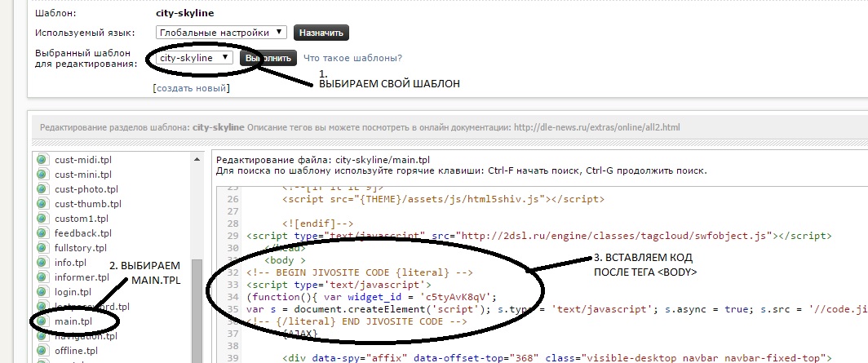The image size is (868, 363).
Task: Open the offline.tpl file
Action: click(x=76, y=351)
